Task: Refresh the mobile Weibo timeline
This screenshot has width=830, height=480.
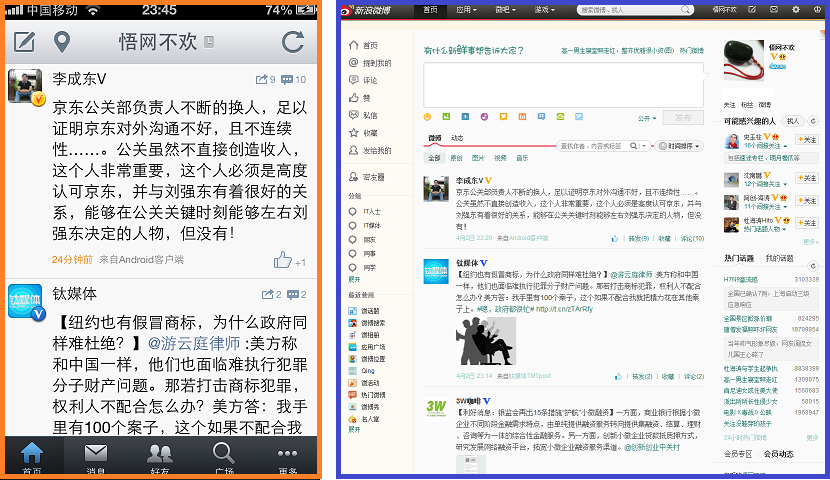Action: coord(293,42)
